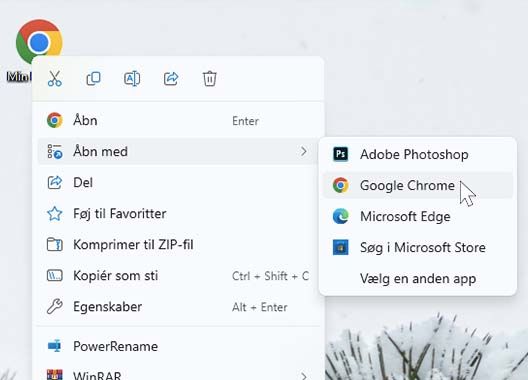Screen dimensions: 528x380
Task: Open with Adobe Photoshop
Action: coord(418,154)
